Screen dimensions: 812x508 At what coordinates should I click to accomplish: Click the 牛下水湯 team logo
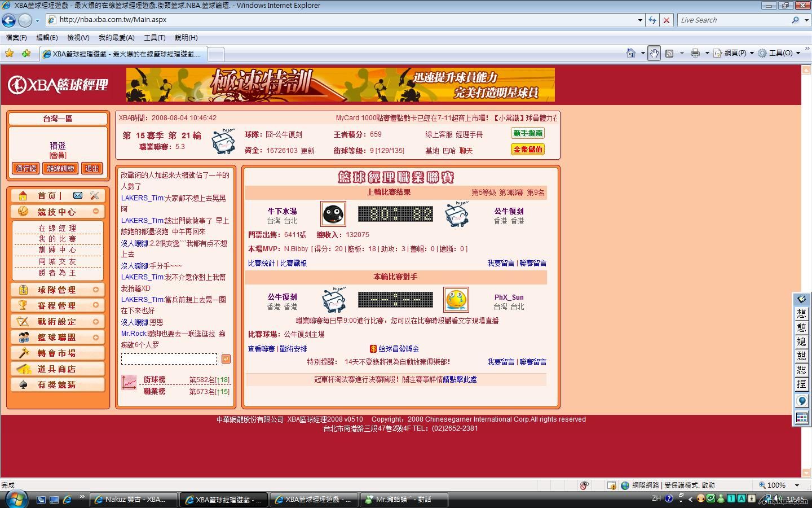pyautogui.click(x=333, y=214)
